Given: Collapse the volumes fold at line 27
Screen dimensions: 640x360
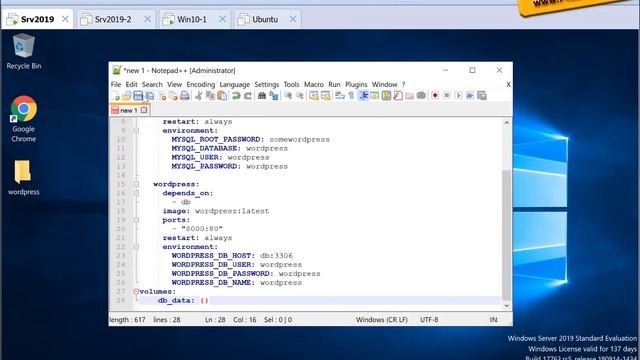Looking at the screenshot, I should tap(136, 291).
